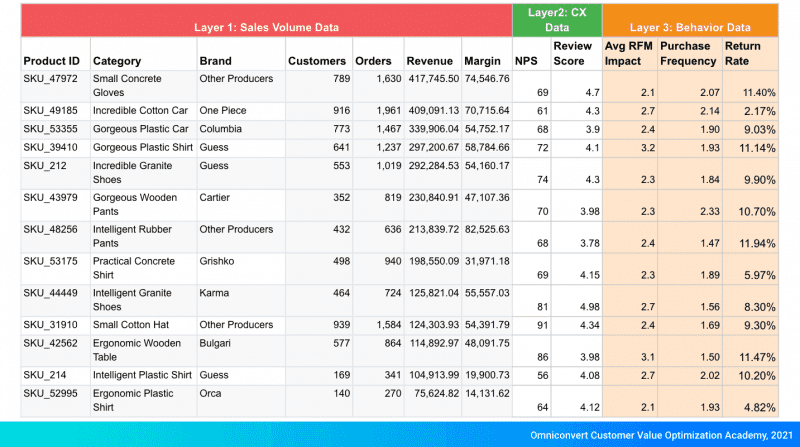Click the Incredible Cotton Car category cell
The height and width of the screenshot is (447, 800).
139,110
